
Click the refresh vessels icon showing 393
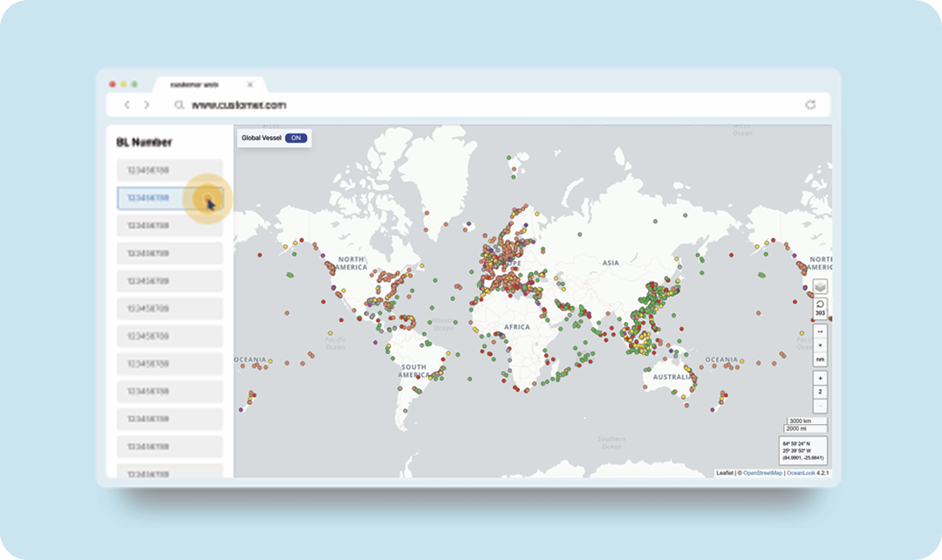click(820, 307)
